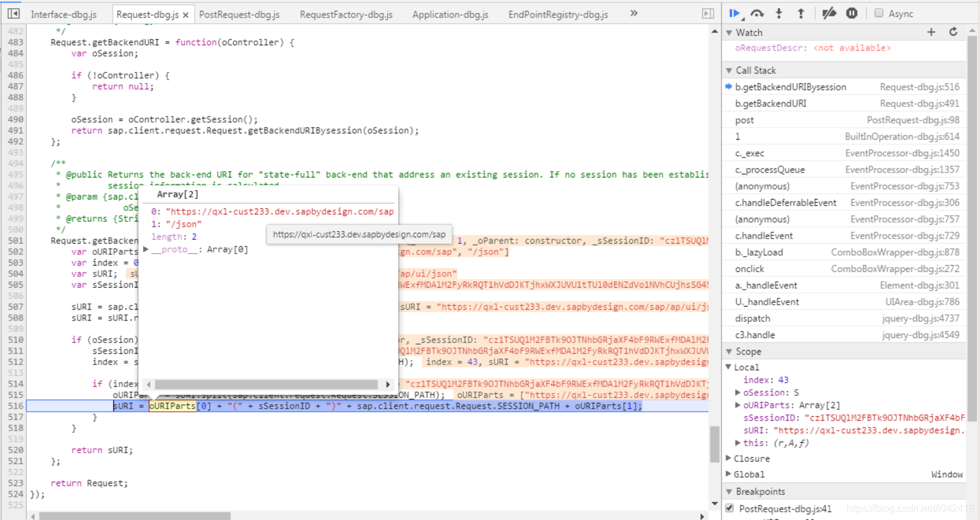Collapse the Scope section

[x=729, y=352]
